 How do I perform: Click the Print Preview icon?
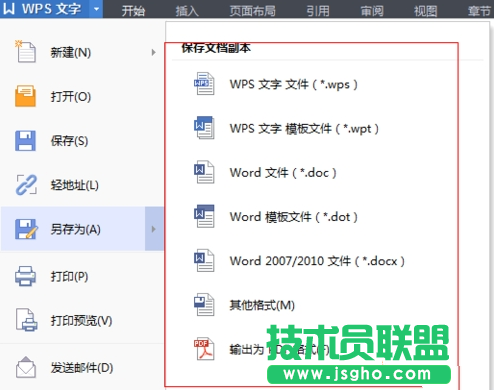pos(26,320)
